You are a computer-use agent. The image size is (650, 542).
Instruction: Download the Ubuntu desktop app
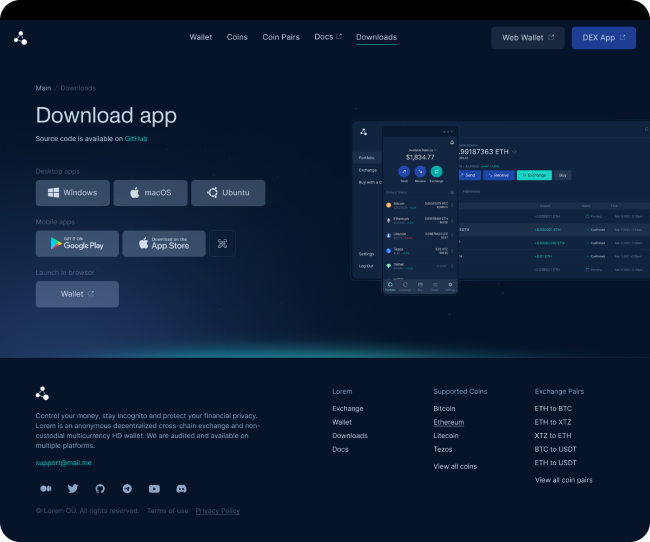[228, 193]
